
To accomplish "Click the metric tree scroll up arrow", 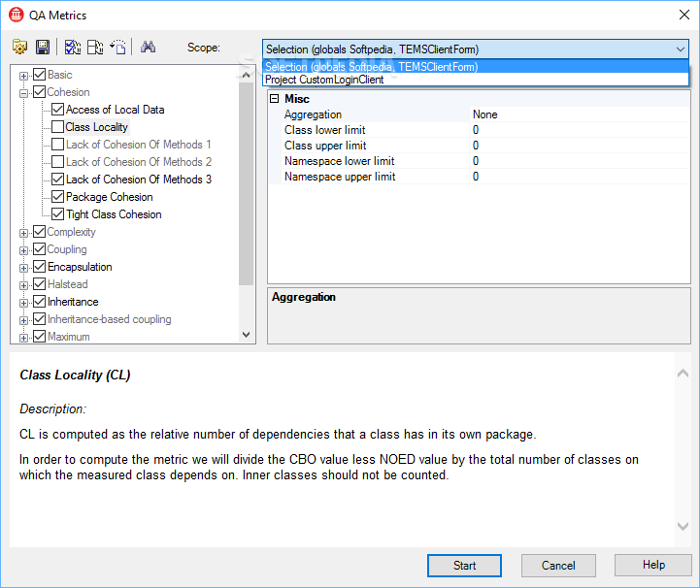I will click(x=246, y=75).
